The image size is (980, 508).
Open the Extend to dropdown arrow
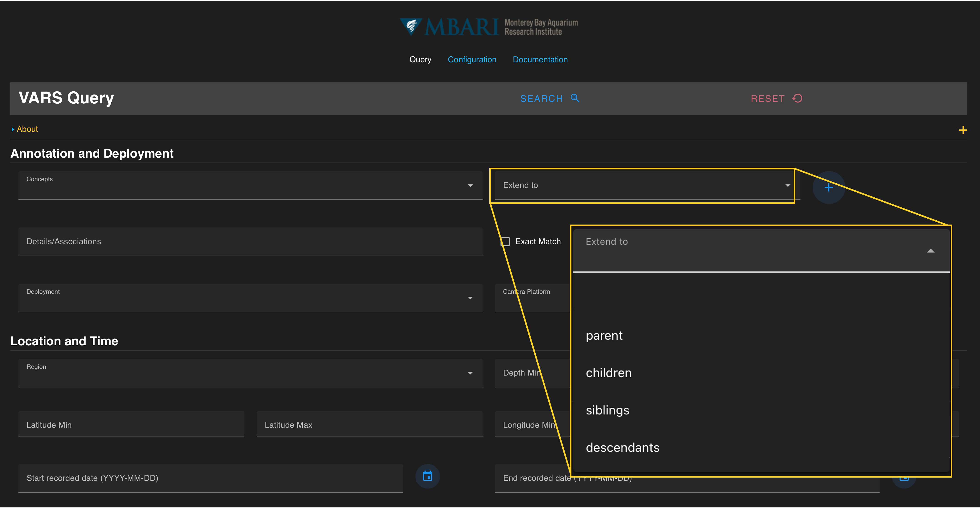787,186
